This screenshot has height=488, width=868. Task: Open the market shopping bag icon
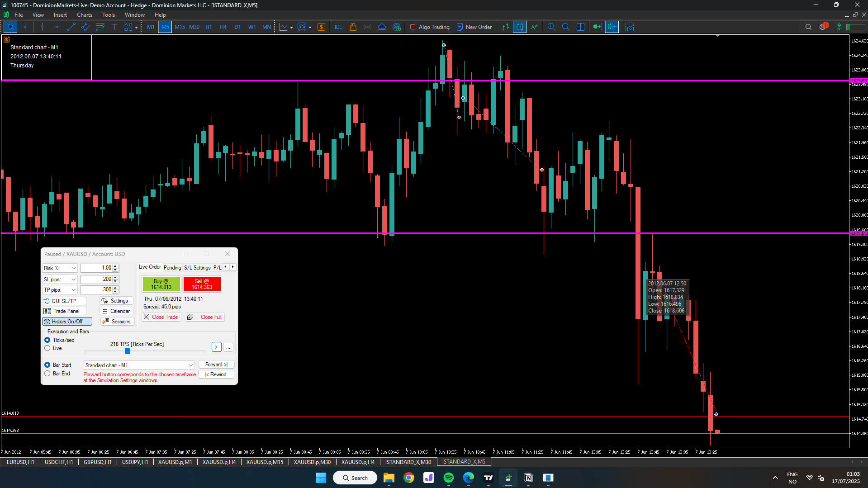click(x=353, y=27)
